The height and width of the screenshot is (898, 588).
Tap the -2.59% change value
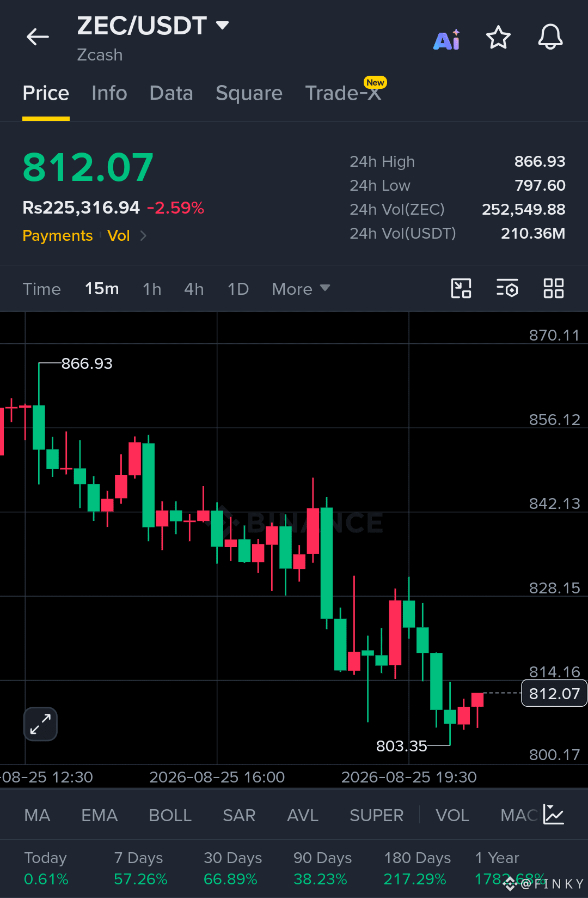tap(175, 208)
